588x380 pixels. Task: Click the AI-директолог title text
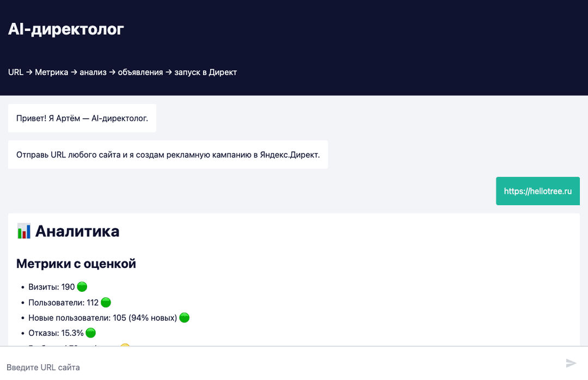pos(66,29)
